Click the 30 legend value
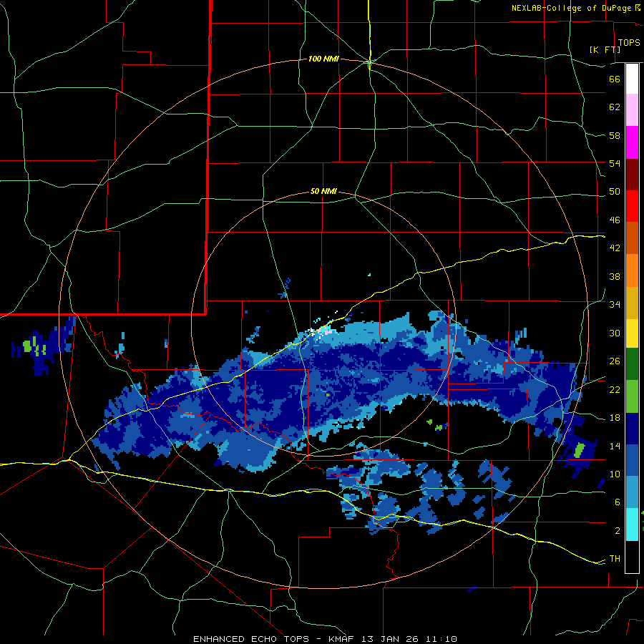Screen dimensions: 644x644 point(615,333)
